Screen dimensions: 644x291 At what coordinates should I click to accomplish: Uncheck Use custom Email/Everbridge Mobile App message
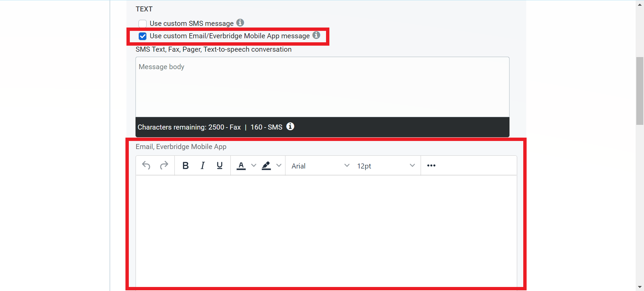tap(143, 36)
